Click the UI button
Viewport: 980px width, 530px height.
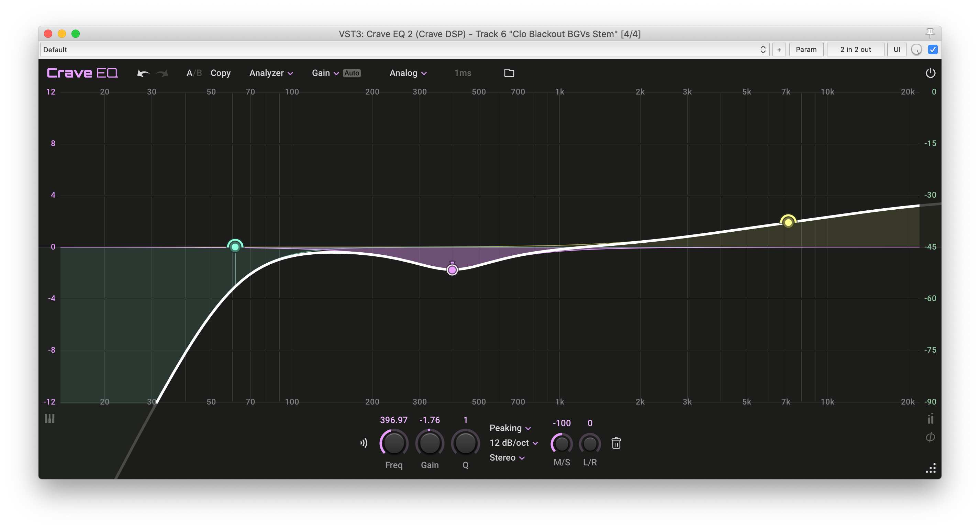point(897,49)
